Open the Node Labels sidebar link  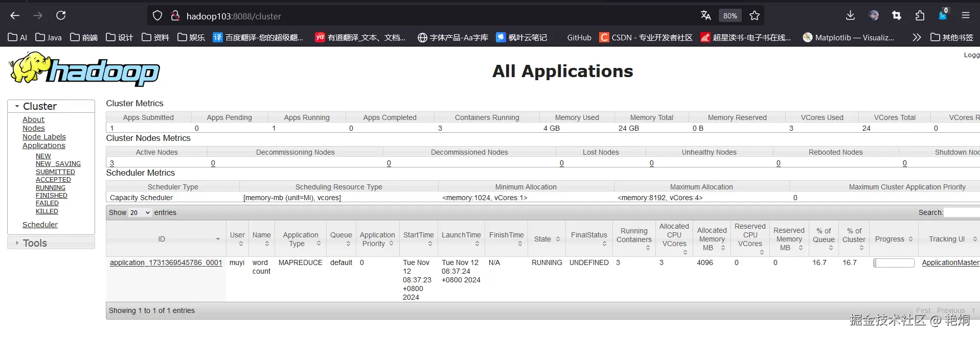(x=44, y=137)
